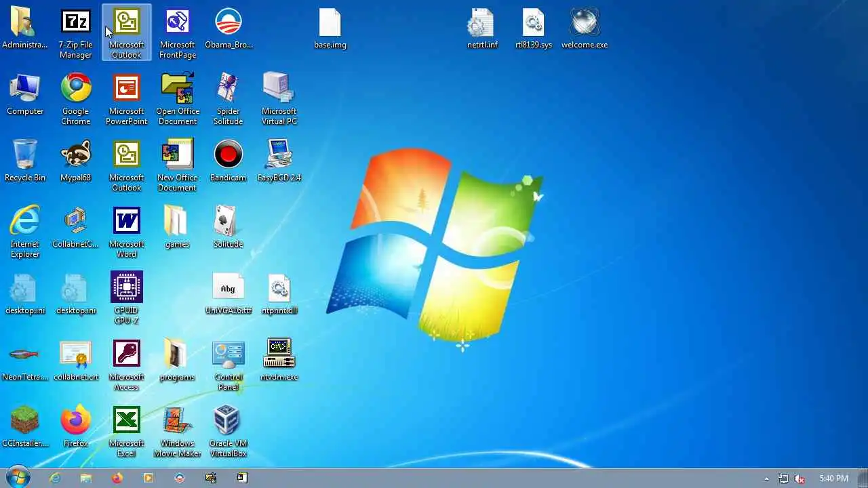Open the Microsoft Virtual PC shortcut
Screen dimensions: 868x488
[x=279, y=100]
